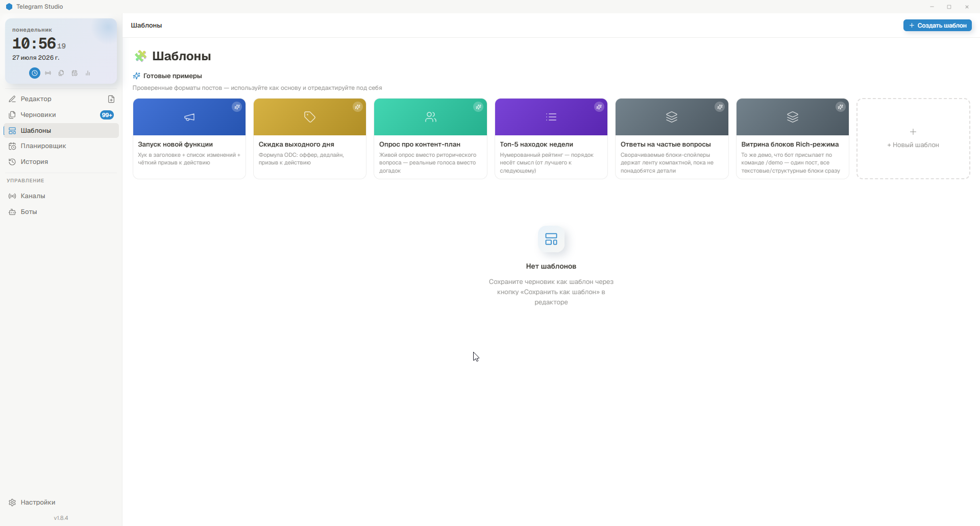This screenshot has width=980, height=526.
Task: Click the price tag icon on the gold card
Action: [x=310, y=117]
